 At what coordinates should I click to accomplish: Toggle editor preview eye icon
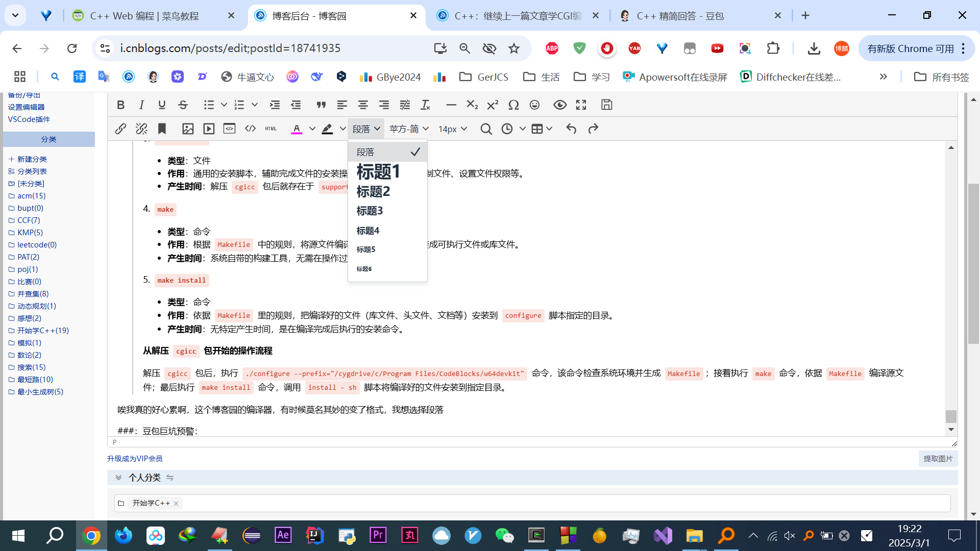[560, 105]
